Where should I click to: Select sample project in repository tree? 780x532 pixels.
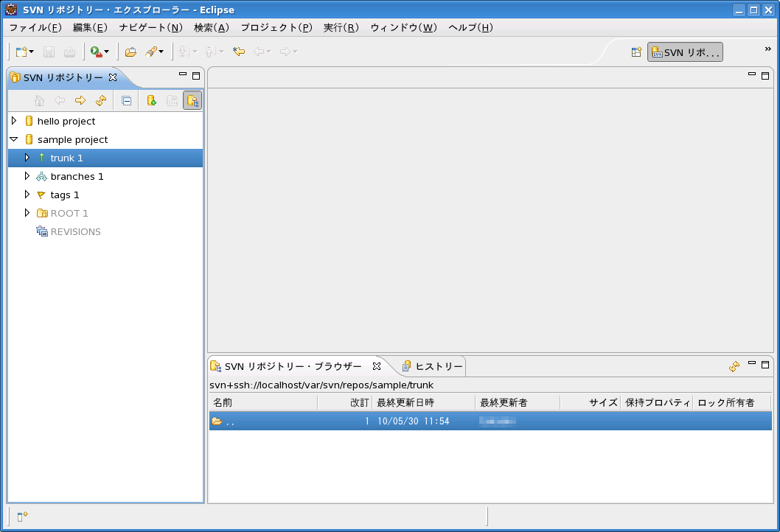click(x=73, y=140)
